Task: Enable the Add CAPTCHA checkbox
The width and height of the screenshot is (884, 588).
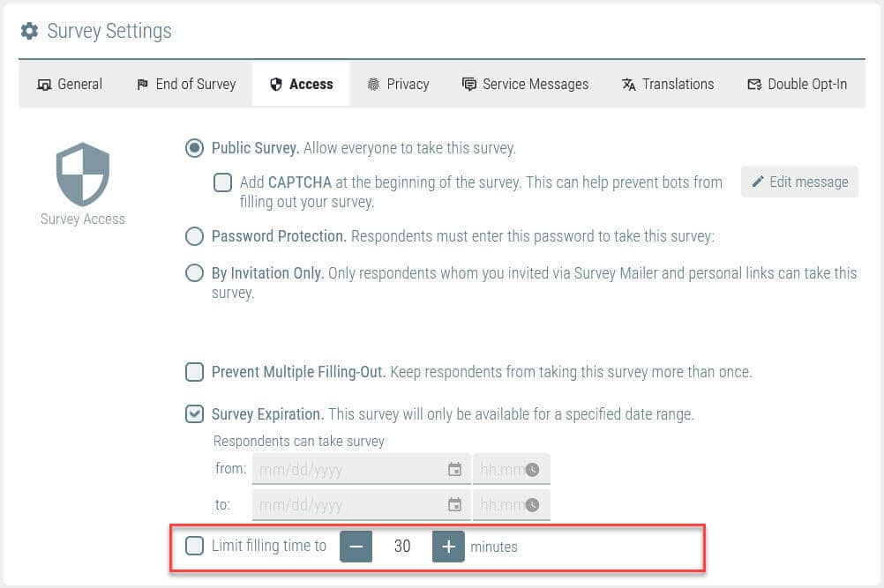Action: pyautogui.click(x=222, y=182)
